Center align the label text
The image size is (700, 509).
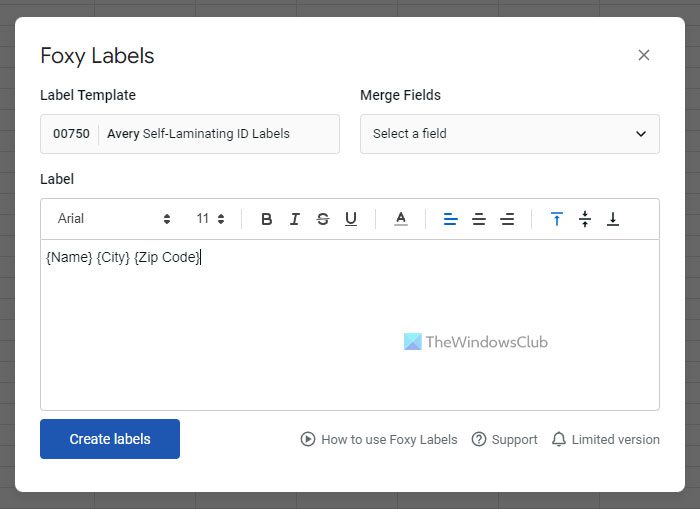pos(479,219)
